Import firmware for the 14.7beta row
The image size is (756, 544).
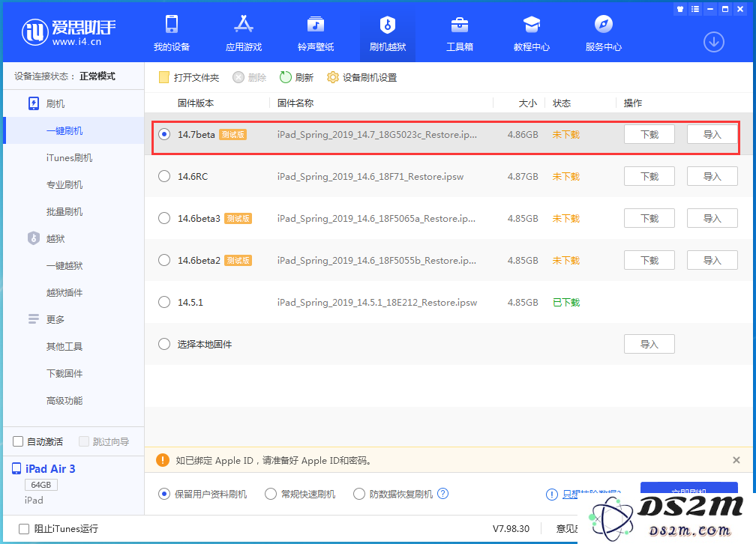(x=712, y=134)
